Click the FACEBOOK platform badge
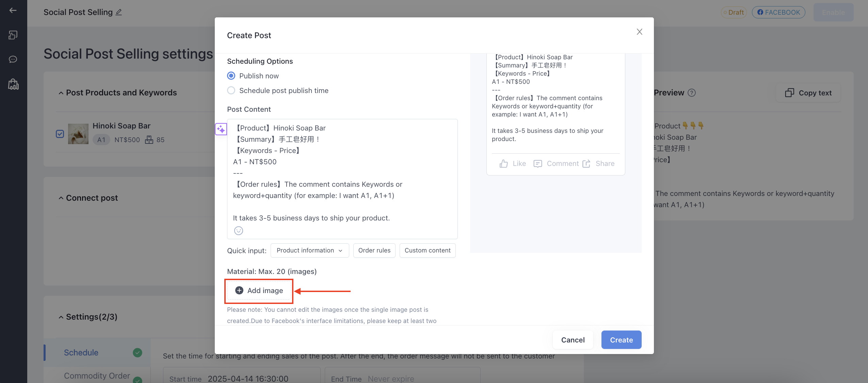868x383 pixels. click(778, 12)
